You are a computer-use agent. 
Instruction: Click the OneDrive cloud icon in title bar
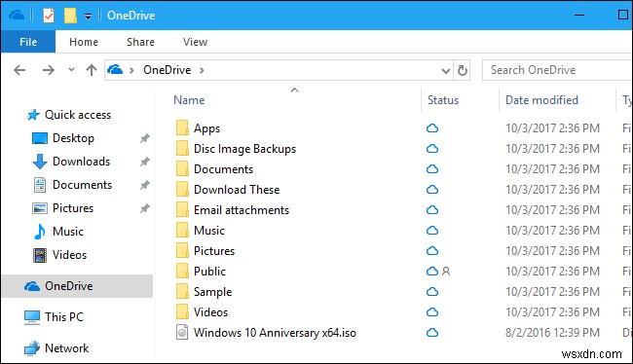(17, 16)
